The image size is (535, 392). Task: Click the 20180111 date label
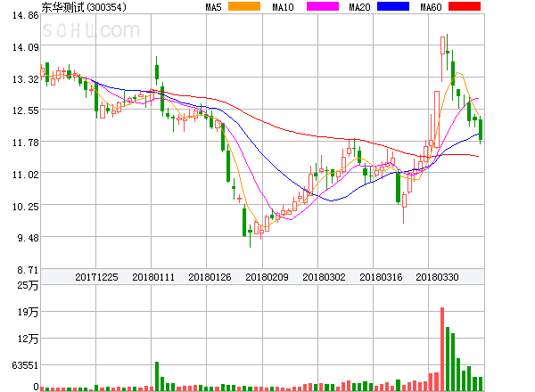(153, 277)
